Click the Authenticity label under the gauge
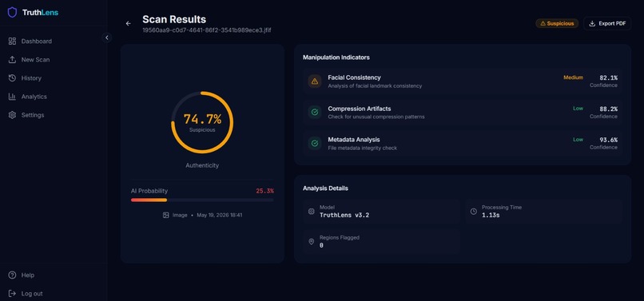This screenshot has height=301, width=644. point(202,165)
